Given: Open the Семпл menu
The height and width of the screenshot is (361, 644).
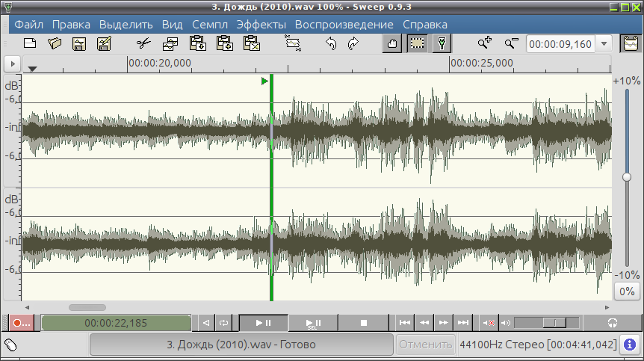Looking at the screenshot, I should (x=210, y=25).
